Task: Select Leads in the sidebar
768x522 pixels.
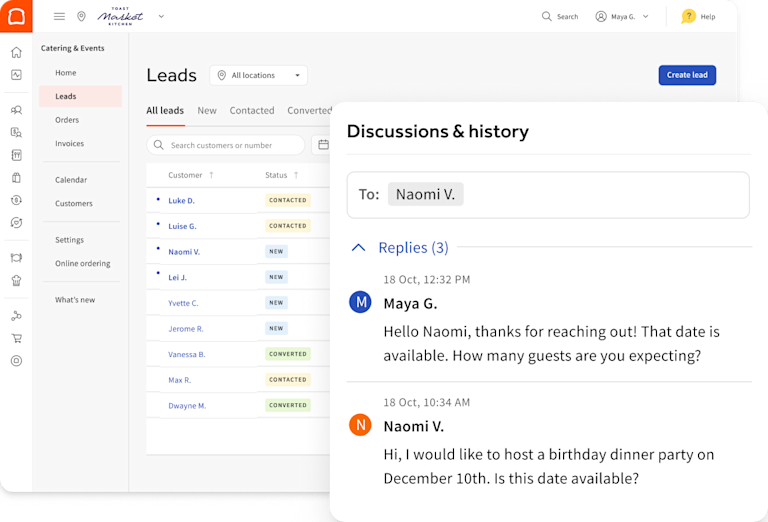Action: tap(80, 96)
